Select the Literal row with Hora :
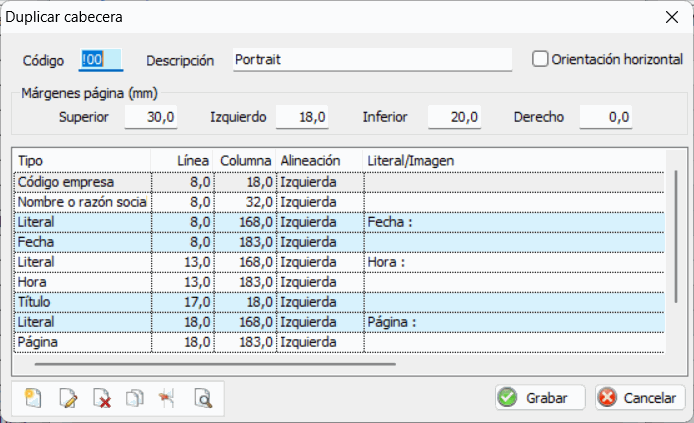The width and height of the screenshot is (694, 423). [x=339, y=262]
